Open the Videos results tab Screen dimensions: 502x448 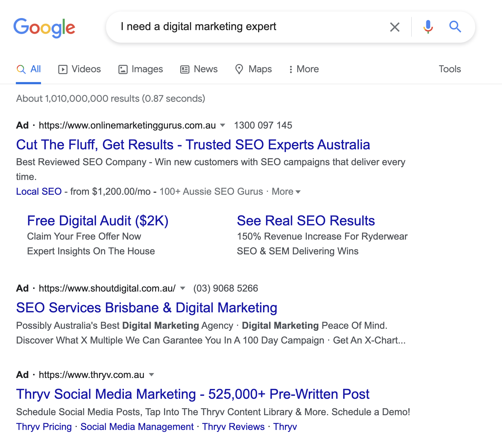[80, 69]
